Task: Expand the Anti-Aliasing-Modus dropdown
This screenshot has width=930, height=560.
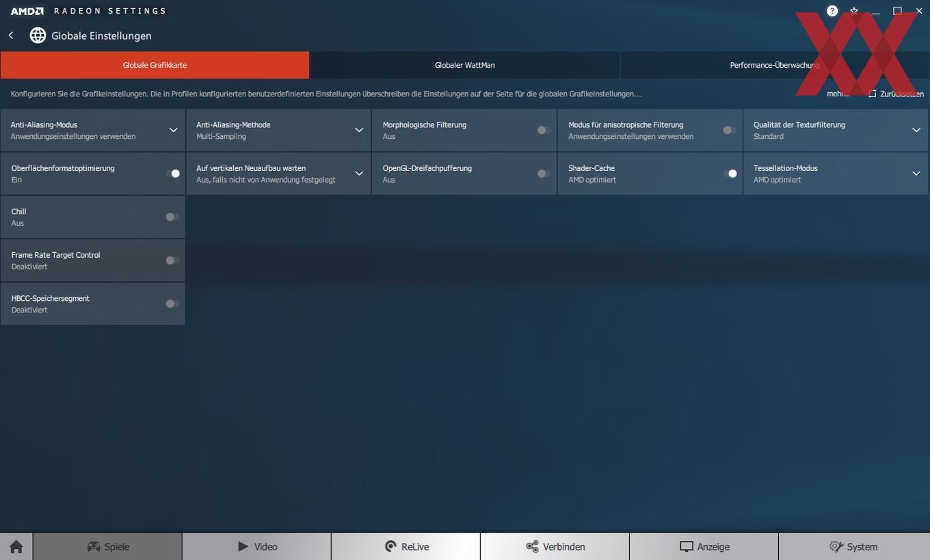Action: [173, 130]
